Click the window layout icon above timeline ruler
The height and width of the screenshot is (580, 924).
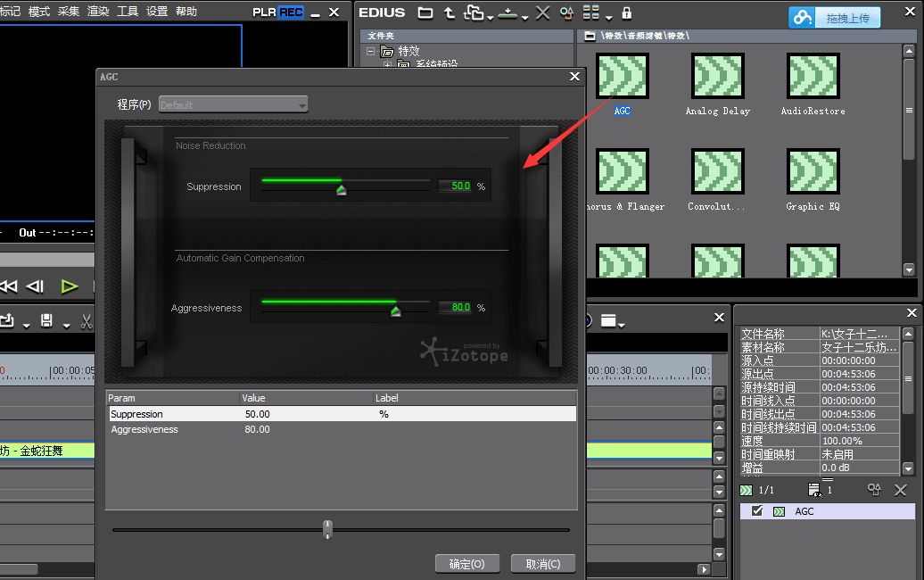(608, 320)
